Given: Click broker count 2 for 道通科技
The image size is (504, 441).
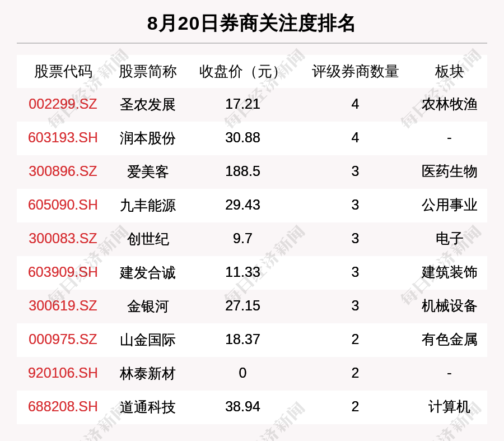Looking at the screenshot, I should coord(355,407).
